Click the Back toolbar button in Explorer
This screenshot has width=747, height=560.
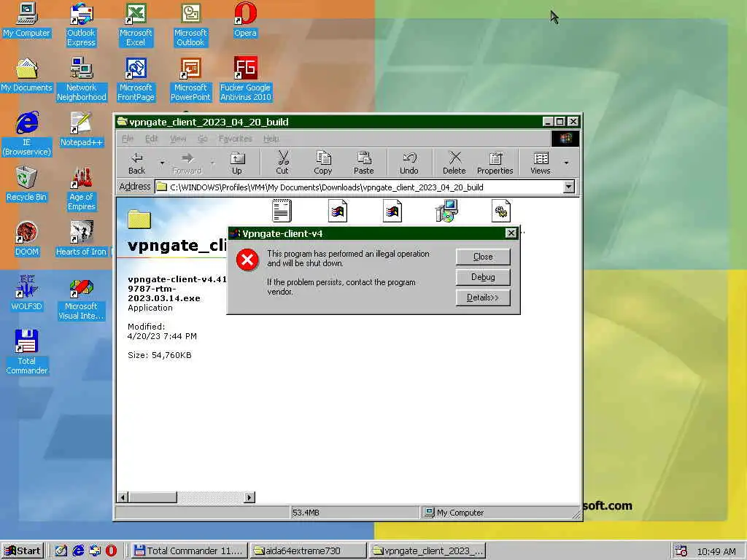(x=136, y=163)
